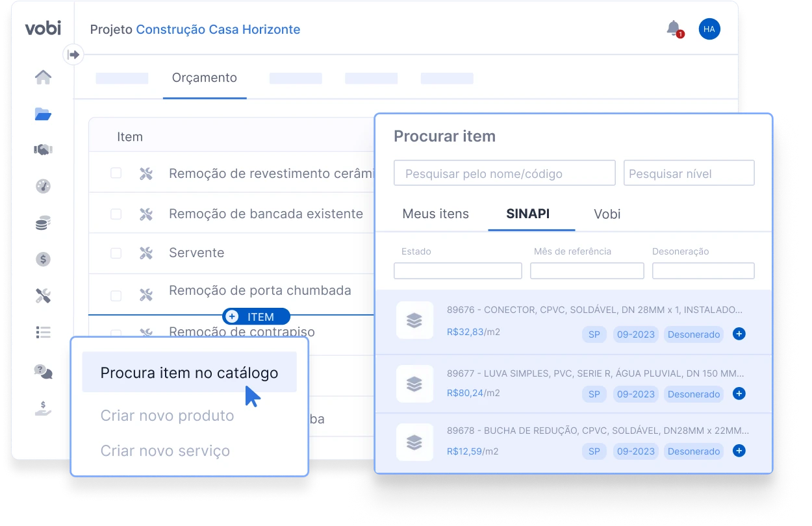Choose Criar novo serviço

(x=165, y=451)
